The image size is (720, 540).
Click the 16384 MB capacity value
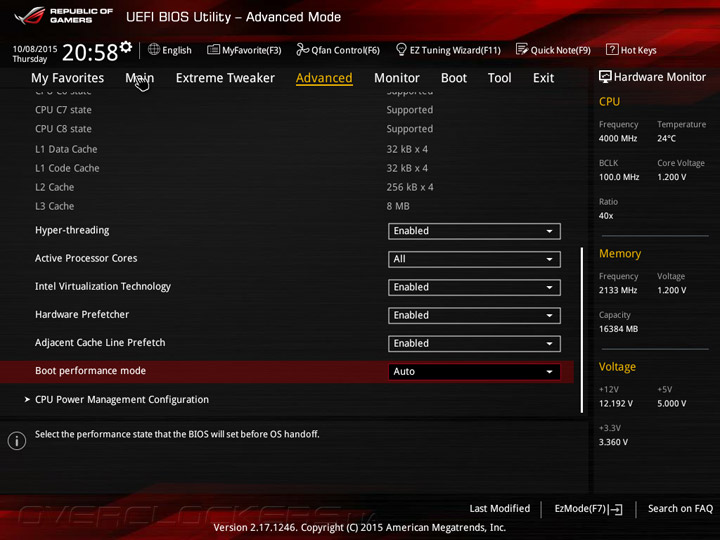(618, 329)
